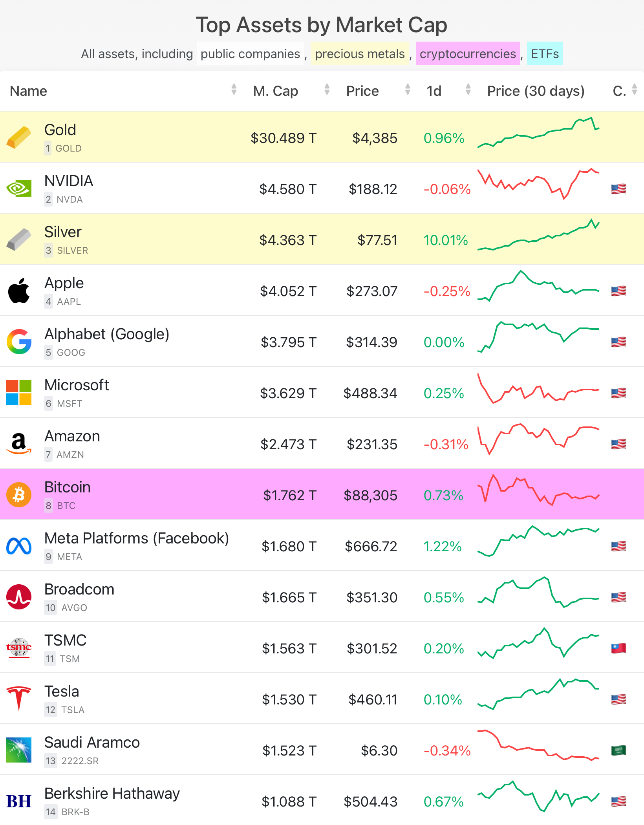
Task: Click the US flag in Broadcom row
Action: point(618,597)
